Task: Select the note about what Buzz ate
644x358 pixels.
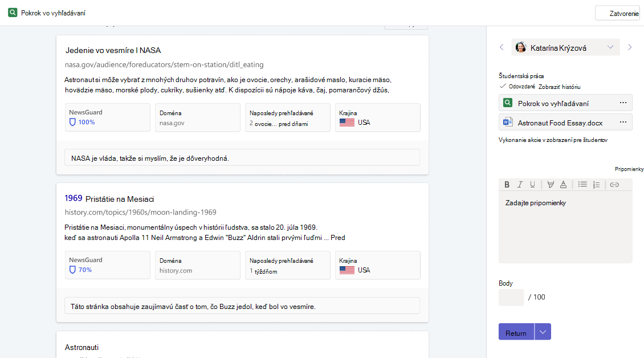Action: coord(242,306)
